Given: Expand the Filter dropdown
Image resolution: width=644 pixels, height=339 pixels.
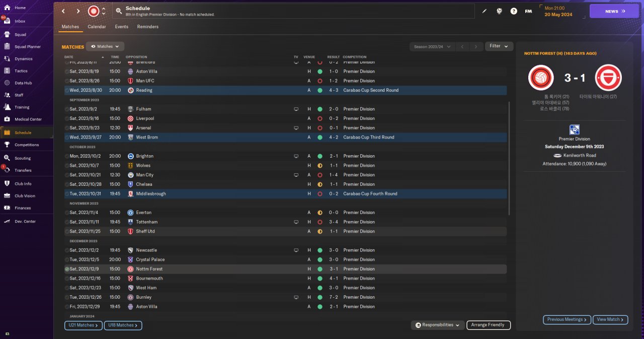Looking at the screenshot, I should (x=499, y=46).
